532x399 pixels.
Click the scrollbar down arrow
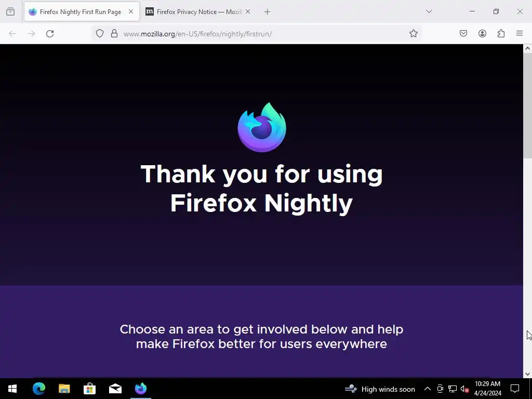pyautogui.click(x=527, y=374)
